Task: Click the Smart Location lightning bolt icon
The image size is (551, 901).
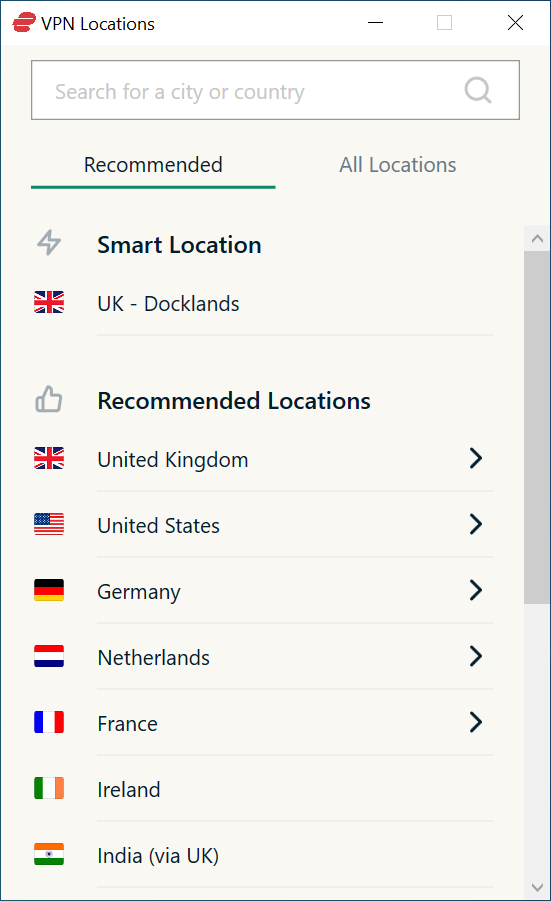Action: pos(49,242)
